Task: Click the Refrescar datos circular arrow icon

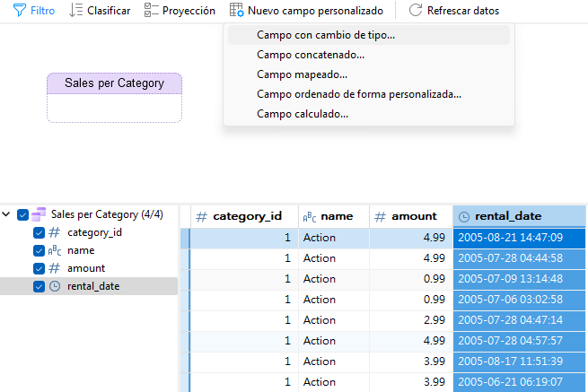Action: [416, 10]
